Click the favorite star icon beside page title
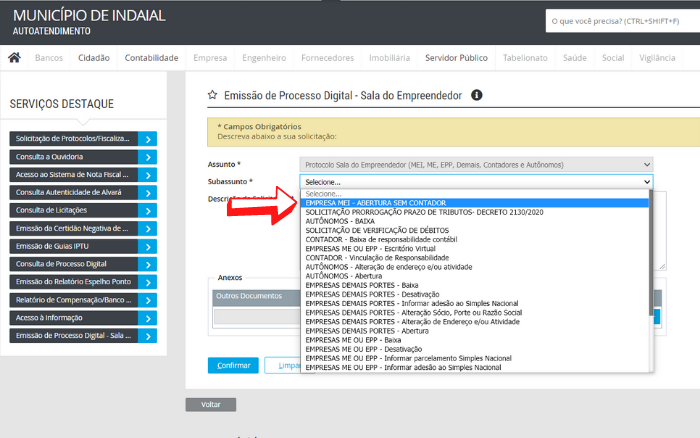700x438 pixels. (212, 95)
